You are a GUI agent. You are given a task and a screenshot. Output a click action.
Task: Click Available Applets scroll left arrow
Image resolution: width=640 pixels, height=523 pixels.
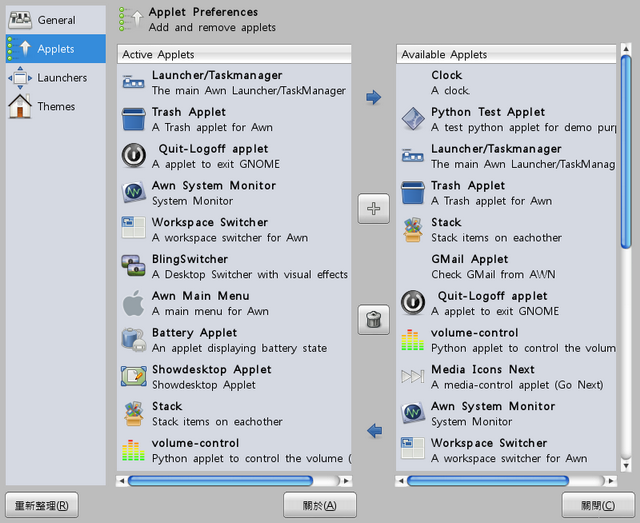[401, 481]
